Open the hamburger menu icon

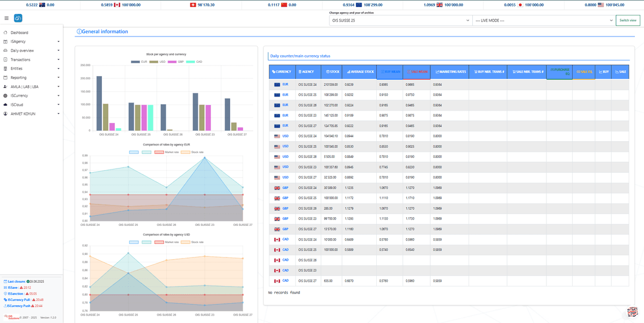click(x=6, y=18)
